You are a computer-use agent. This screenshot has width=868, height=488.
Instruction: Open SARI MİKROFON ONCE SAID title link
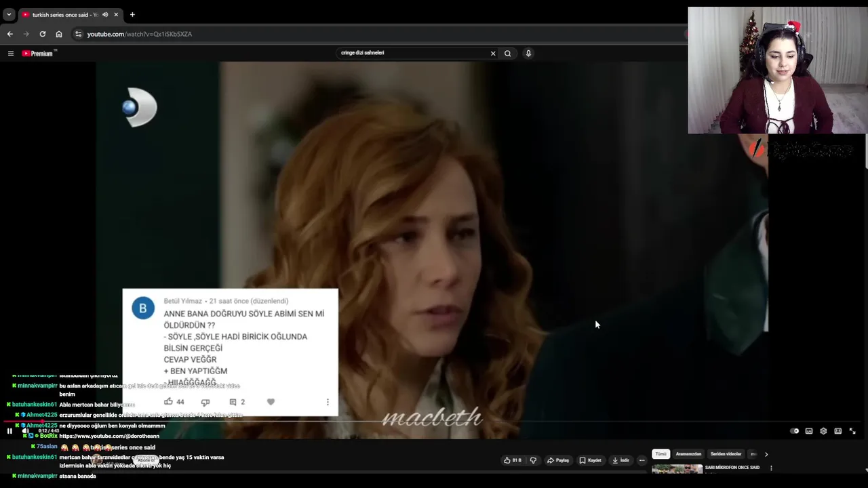point(732,468)
